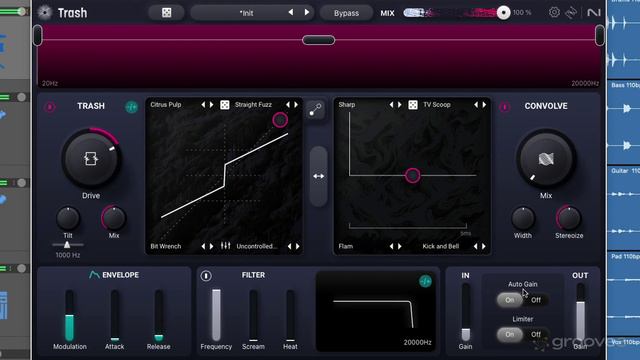Randomize impulses with the Convolve dice icon
640x360 pixels.
pyautogui.click(x=413, y=105)
